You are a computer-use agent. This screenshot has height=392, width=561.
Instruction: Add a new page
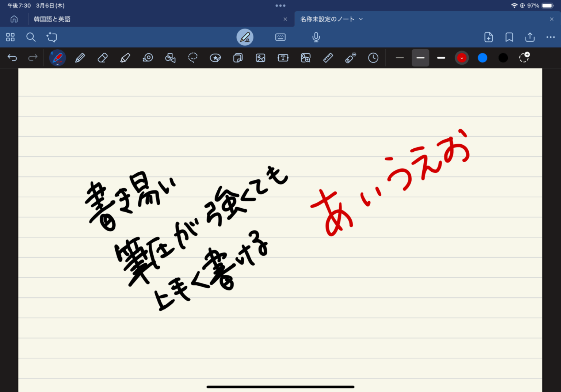tap(488, 37)
